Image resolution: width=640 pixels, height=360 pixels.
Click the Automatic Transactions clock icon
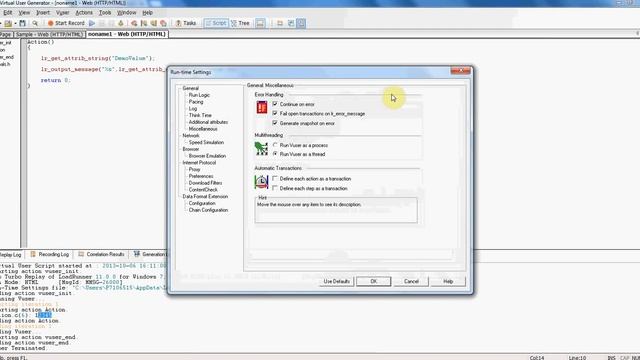coord(261,182)
